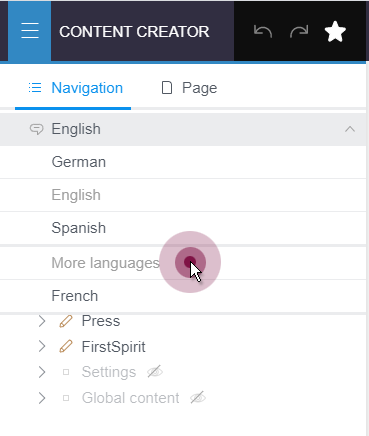Click the page icon in Page tab
The width and height of the screenshot is (369, 436).
pyautogui.click(x=167, y=88)
